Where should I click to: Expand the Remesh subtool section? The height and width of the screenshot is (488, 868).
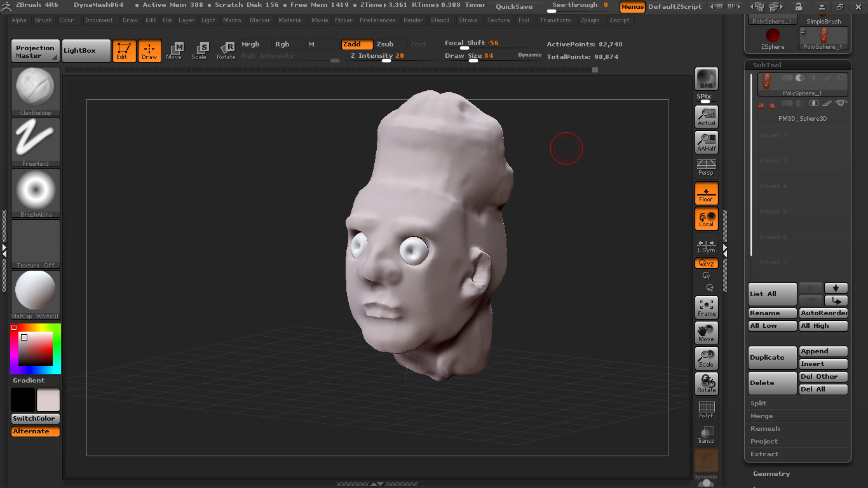(765, 429)
